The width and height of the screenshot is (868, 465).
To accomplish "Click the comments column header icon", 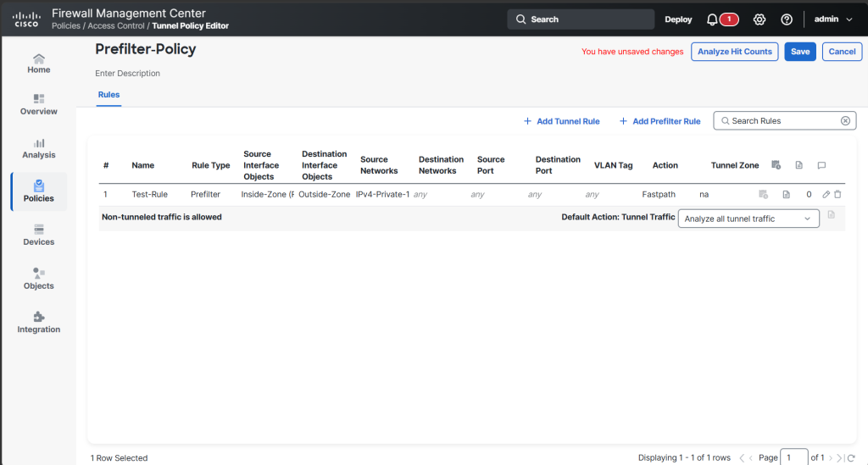I will (x=821, y=165).
